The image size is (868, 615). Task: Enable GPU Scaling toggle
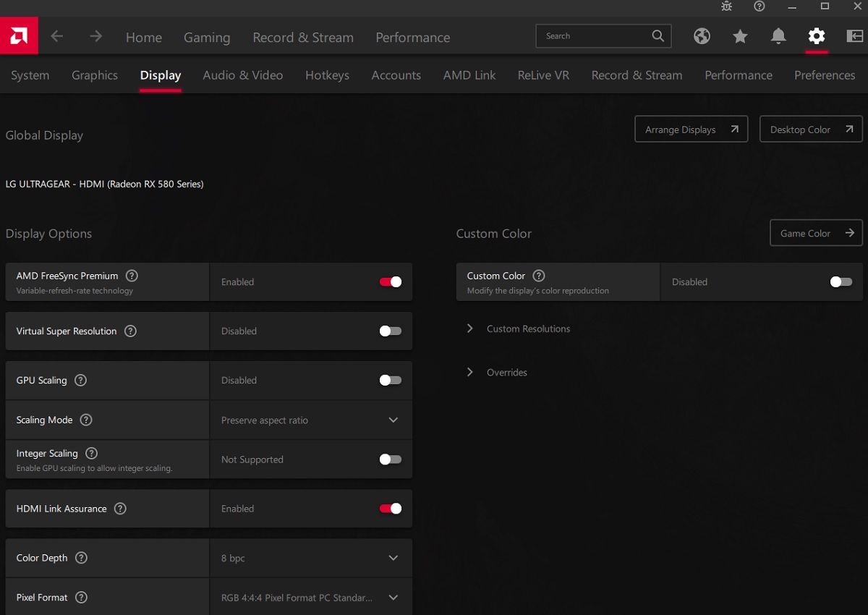(x=391, y=381)
